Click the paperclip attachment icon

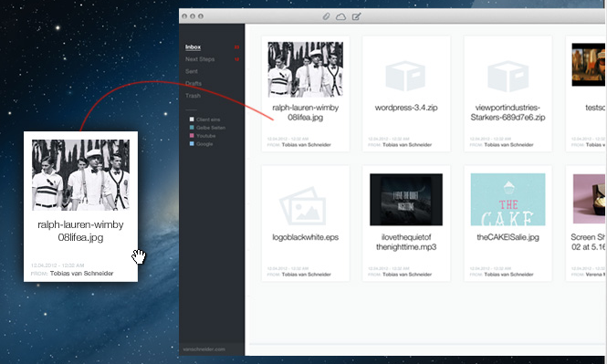click(x=326, y=16)
